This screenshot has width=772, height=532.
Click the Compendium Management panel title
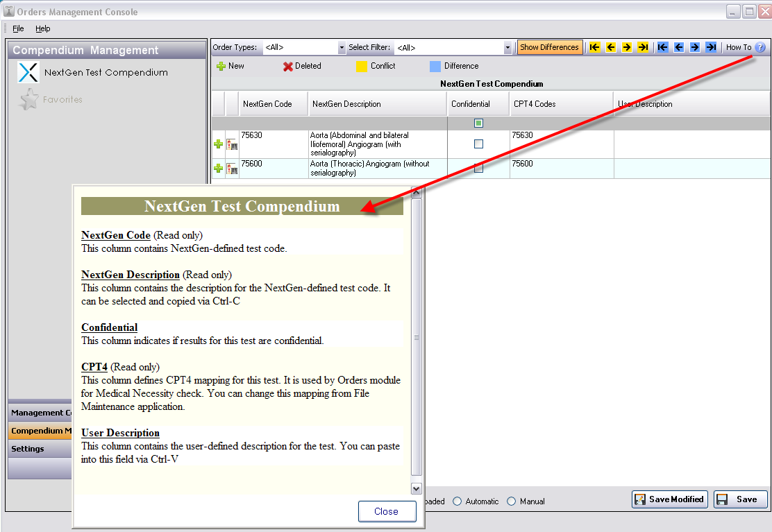pyautogui.click(x=85, y=50)
